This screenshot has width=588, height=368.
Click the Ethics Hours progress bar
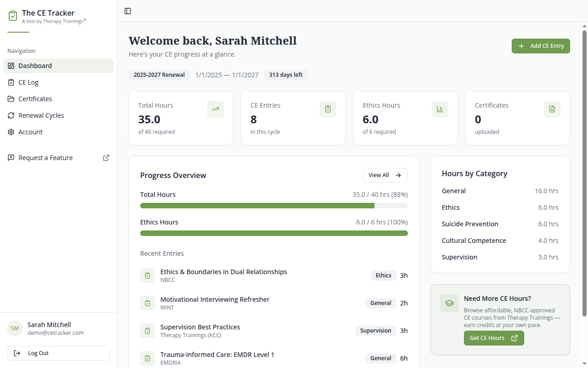point(274,233)
